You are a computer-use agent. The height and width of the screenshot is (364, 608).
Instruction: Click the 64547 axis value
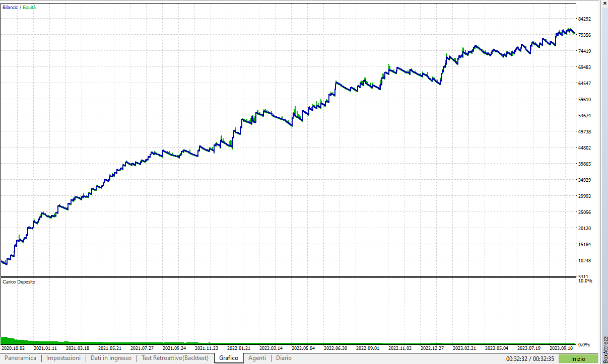click(x=584, y=84)
